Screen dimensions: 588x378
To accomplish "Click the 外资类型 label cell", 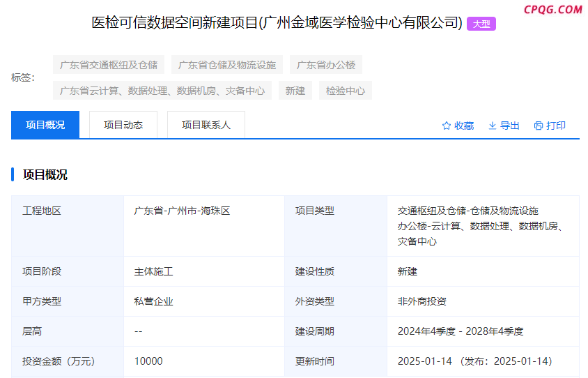I will pyautogui.click(x=336, y=301).
